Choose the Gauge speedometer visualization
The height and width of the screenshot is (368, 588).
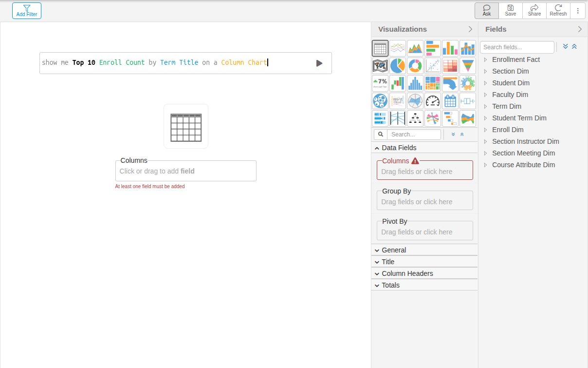[x=433, y=101]
